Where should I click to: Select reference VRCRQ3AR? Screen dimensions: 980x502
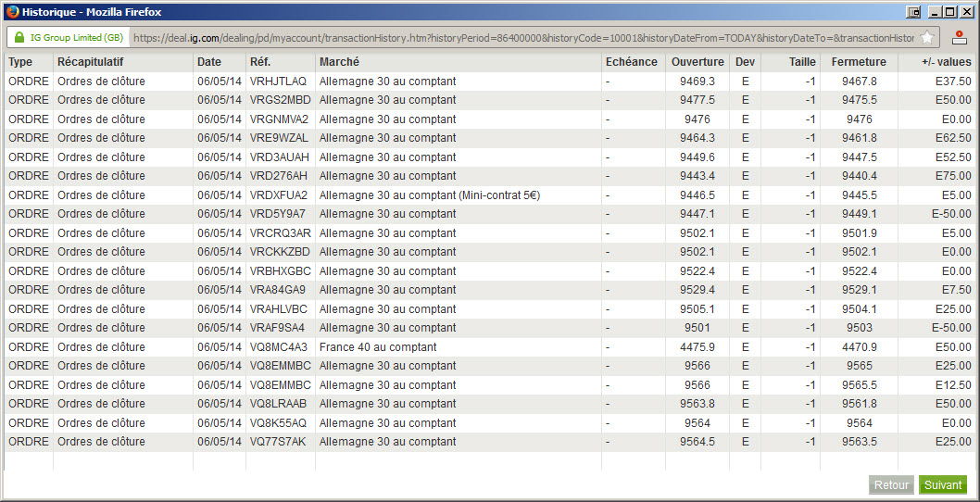click(280, 233)
